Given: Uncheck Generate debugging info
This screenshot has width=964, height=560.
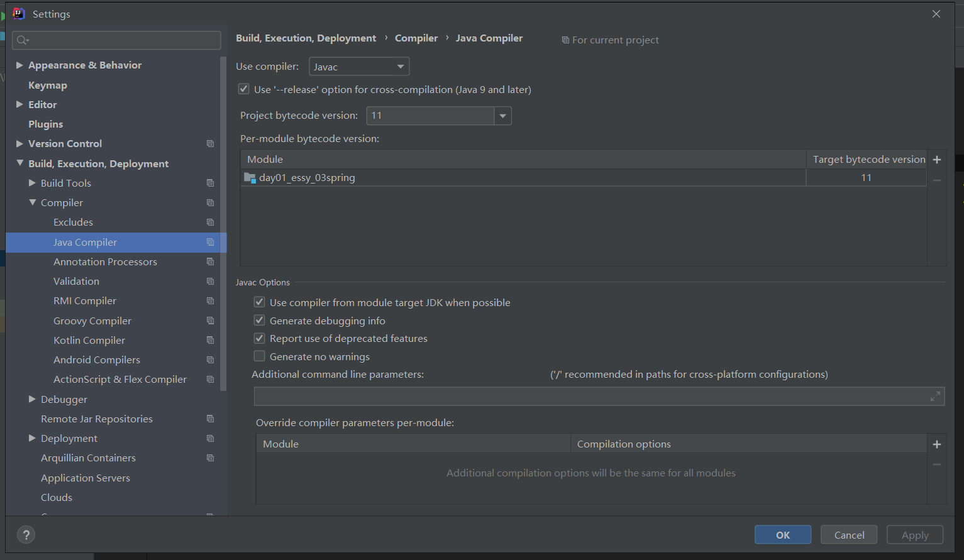Looking at the screenshot, I should point(259,321).
